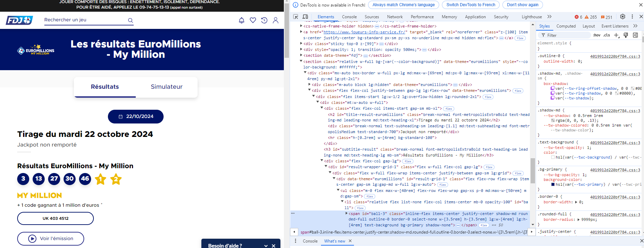Switch to the Simulateur tab

167,87
